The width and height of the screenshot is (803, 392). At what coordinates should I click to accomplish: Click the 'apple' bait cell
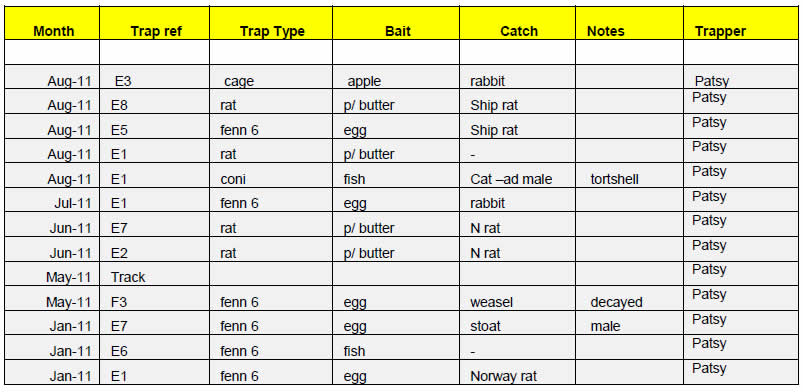(396, 77)
